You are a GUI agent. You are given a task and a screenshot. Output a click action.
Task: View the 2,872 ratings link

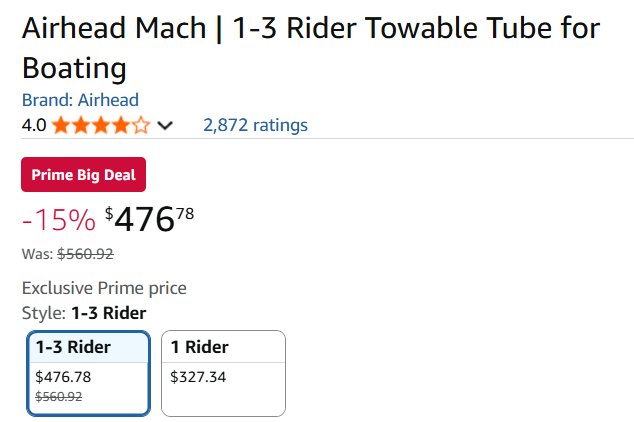click(x=255, y=125)
